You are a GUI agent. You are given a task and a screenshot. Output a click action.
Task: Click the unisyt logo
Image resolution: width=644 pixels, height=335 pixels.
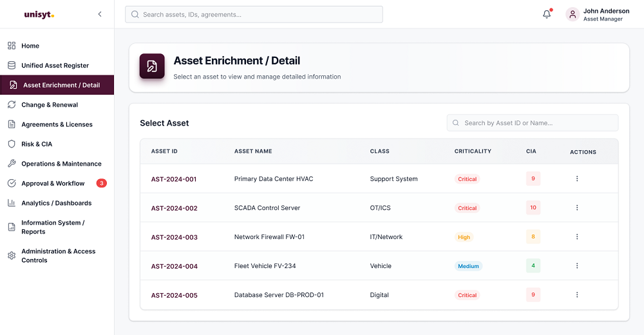click(39, 15)
